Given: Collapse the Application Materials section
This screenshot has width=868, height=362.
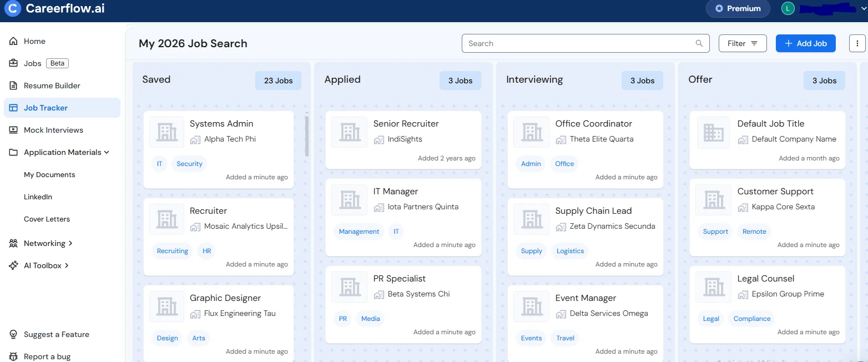Looking at the screenshot, I should point(105,152).
